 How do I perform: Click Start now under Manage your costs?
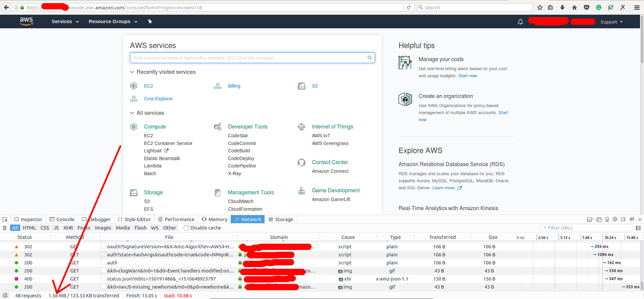467,76
